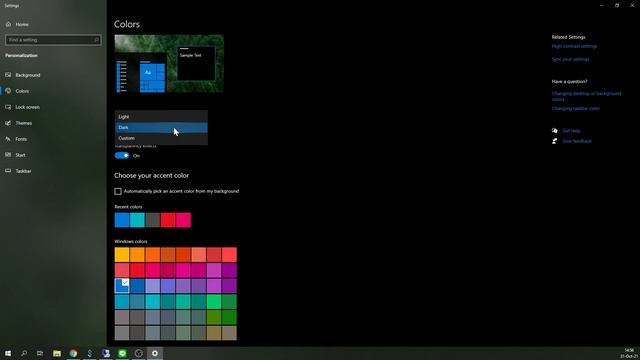This screenshot has width=640, height=360.
Task: Open the Fonts settings page
Action: pyautogui.click(x=16, y=139)
